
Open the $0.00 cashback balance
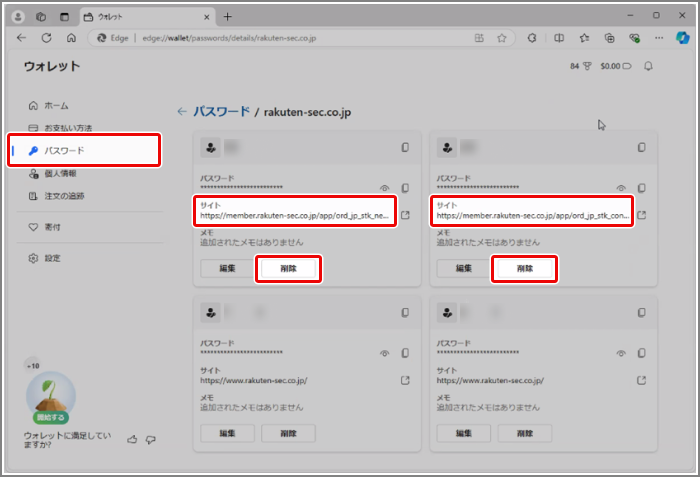pyautogui.click(x=616, y=66)
